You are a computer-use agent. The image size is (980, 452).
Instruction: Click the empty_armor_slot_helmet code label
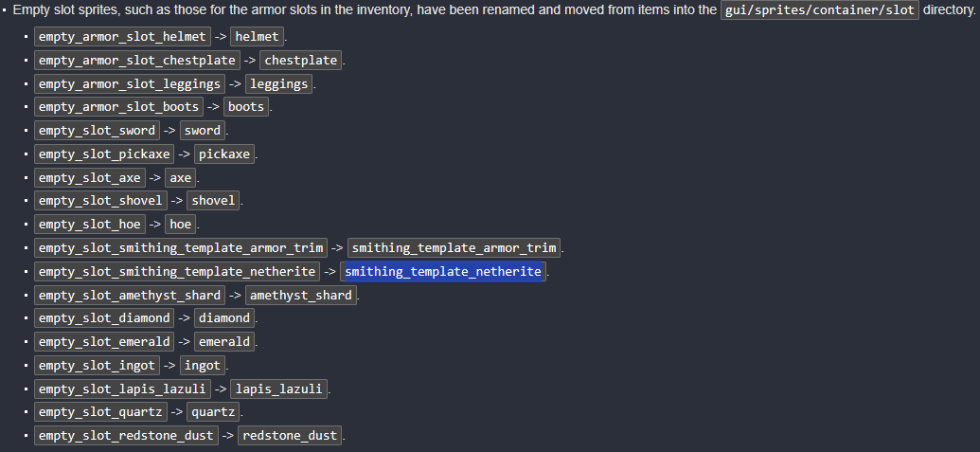(122, 37)
